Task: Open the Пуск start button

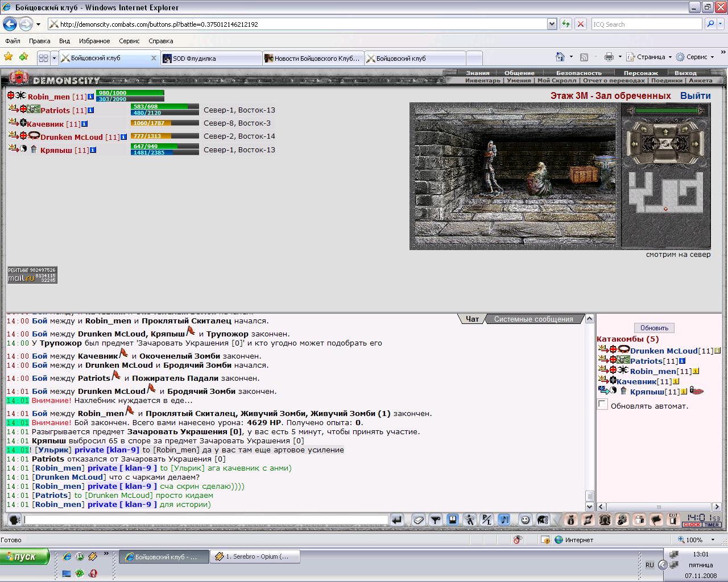Action: click(25, 556)
